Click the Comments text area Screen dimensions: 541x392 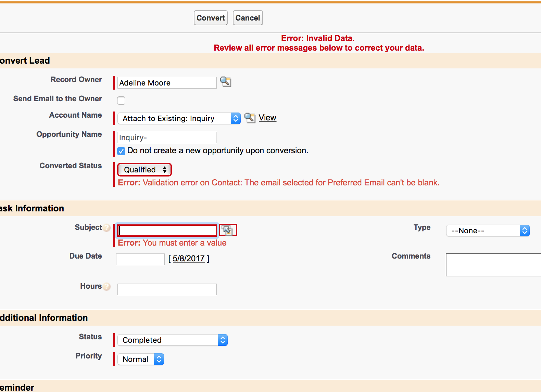click(493, 264)
